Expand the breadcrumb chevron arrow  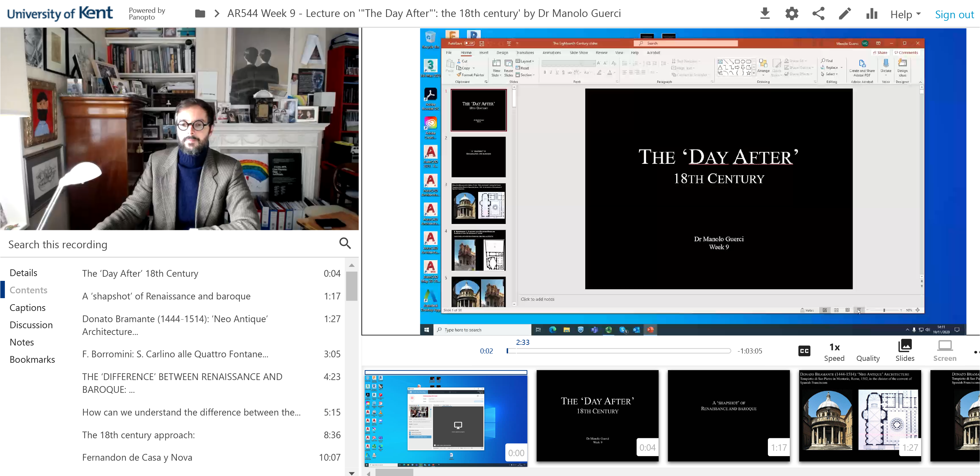pyautogui.click(x=217, y=14)
